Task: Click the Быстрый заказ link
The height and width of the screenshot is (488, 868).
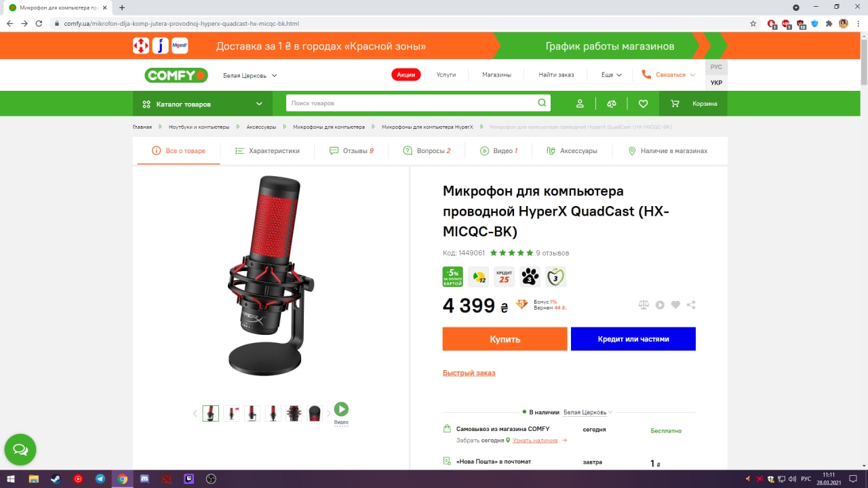Action: click(469, 373)
